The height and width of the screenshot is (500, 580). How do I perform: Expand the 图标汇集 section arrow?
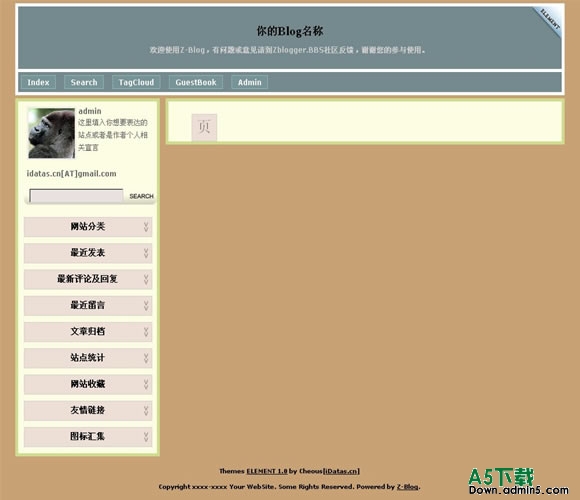pyautogui.click(x=146, y=437)
